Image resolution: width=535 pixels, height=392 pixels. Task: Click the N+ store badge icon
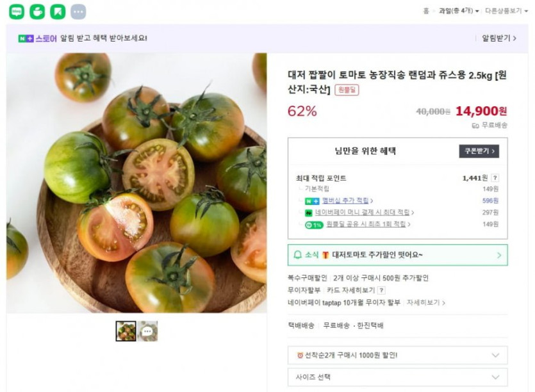pos(26,38)
